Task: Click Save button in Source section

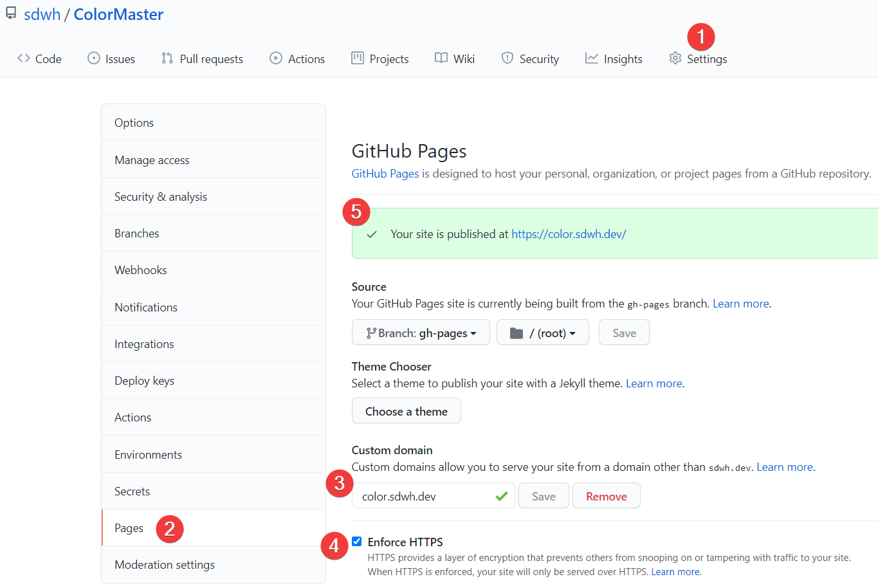Action: point(624,333)
